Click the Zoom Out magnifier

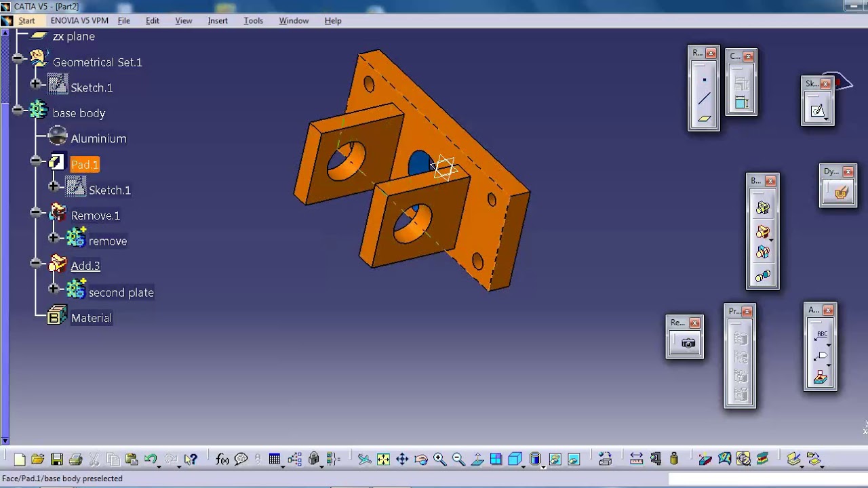point(458,460)
